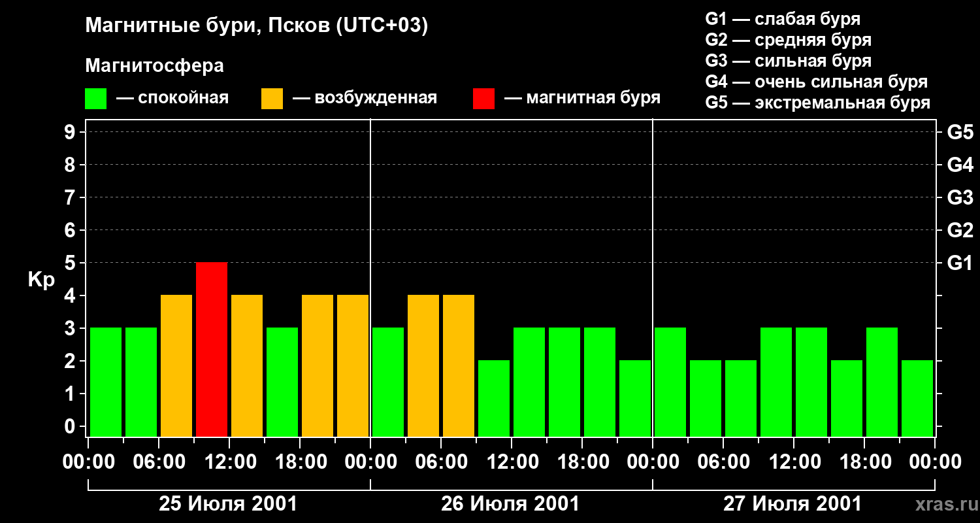Select the '26 Июля 2001' date label
This screenshot has width=980, height=523.
coord(510,504)
